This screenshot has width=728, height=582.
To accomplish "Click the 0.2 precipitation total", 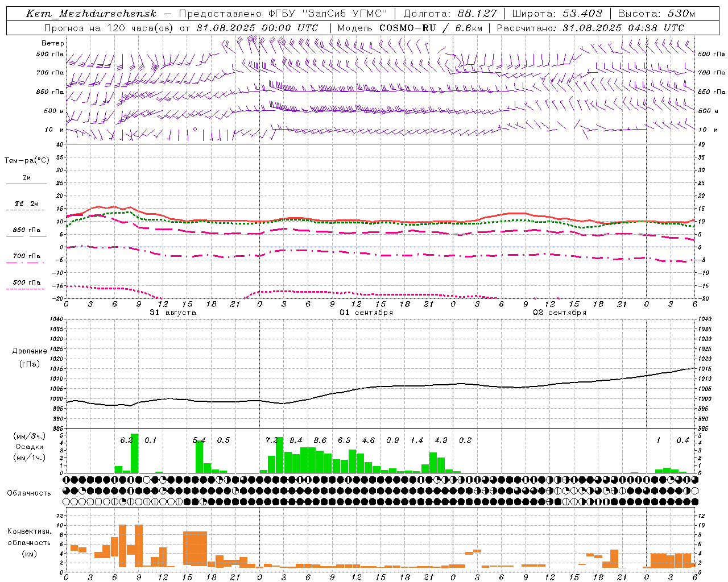I will point(465,440).
